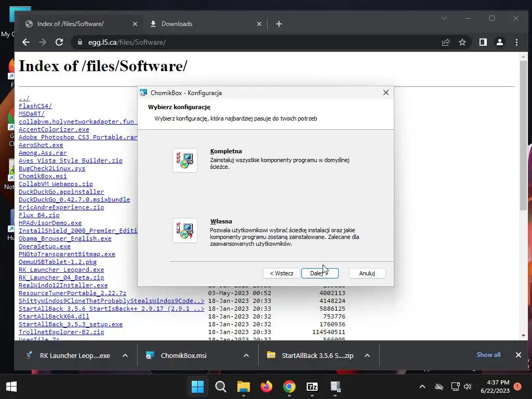The width and height of the screenshot is (532, 399).
Task: Click the share page icon in address bar
Action: click(445, 42)
